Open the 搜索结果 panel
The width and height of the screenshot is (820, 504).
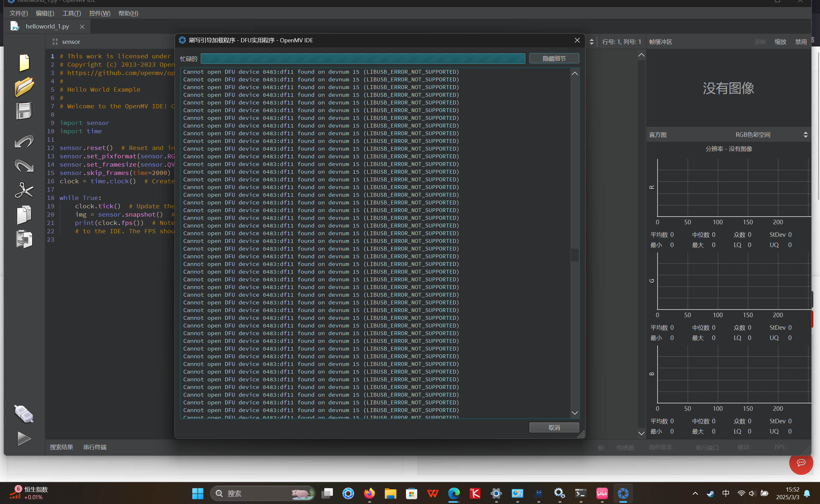[61, 447]
